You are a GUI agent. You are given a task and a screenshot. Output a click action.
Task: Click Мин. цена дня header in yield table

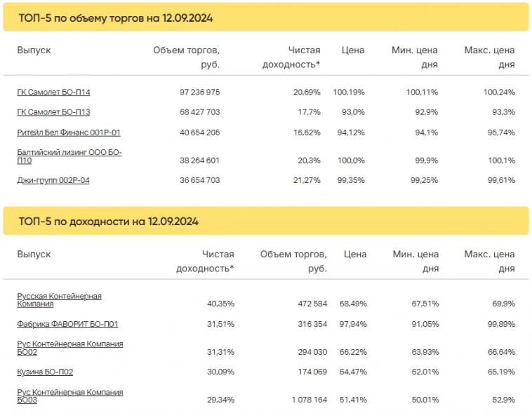[x=415, y=261]
